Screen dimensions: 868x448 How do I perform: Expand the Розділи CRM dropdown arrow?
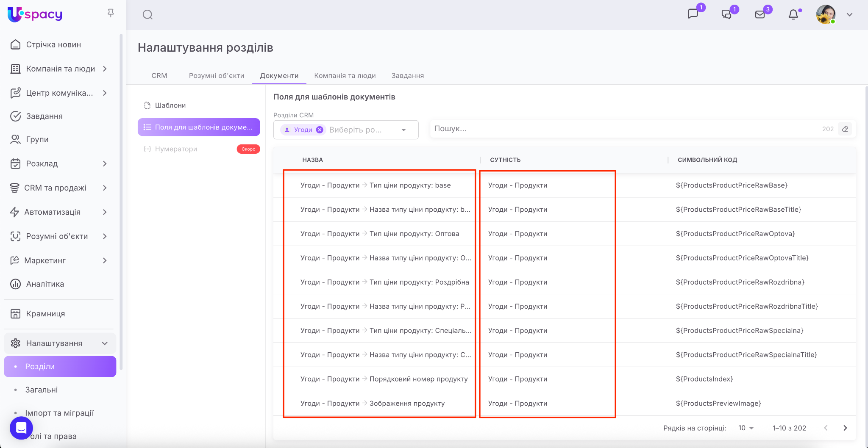coord(403,130)
